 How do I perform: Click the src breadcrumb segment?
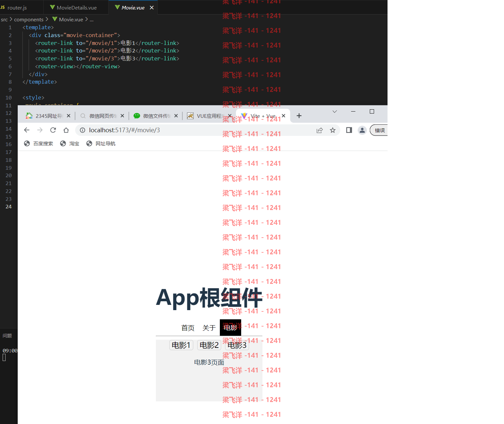point(4,20)
